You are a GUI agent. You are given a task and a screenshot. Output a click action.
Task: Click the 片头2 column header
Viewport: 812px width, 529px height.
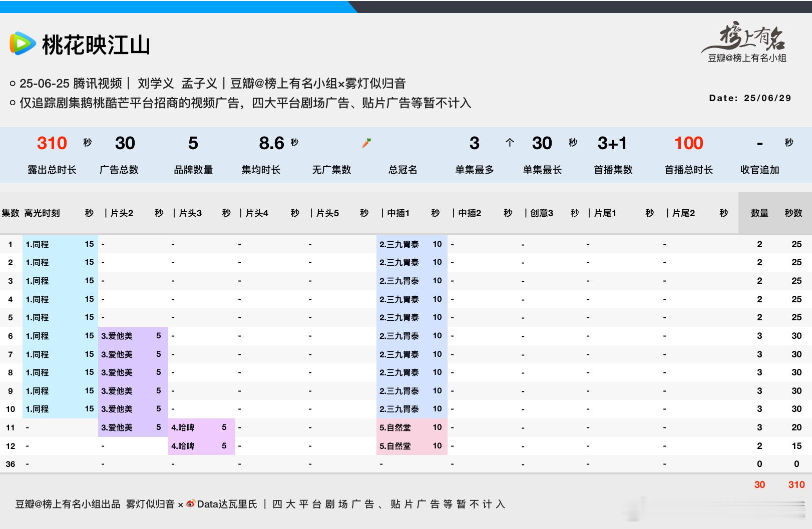point(122,213)
